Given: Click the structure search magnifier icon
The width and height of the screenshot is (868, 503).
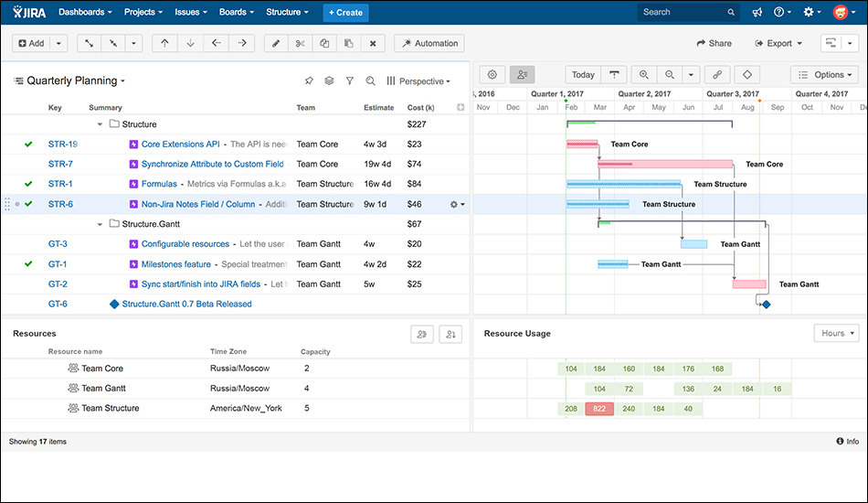Looking at the screenshot, I should point(370,80).
